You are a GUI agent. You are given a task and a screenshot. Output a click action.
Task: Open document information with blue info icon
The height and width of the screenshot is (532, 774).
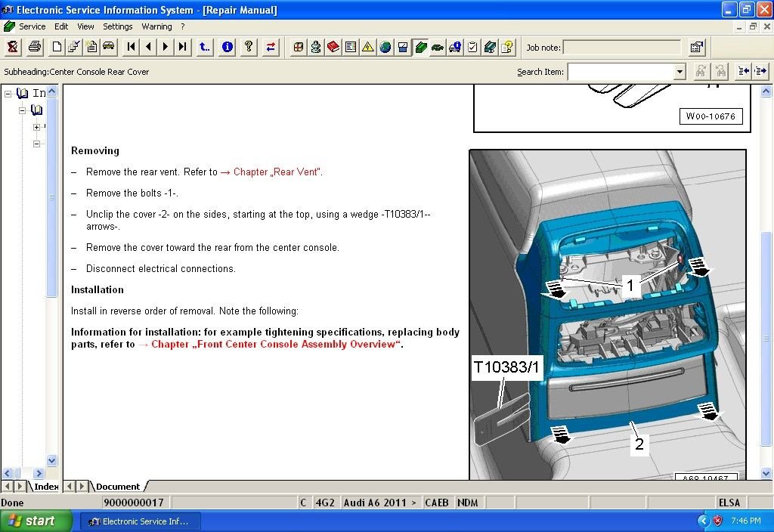227,47
